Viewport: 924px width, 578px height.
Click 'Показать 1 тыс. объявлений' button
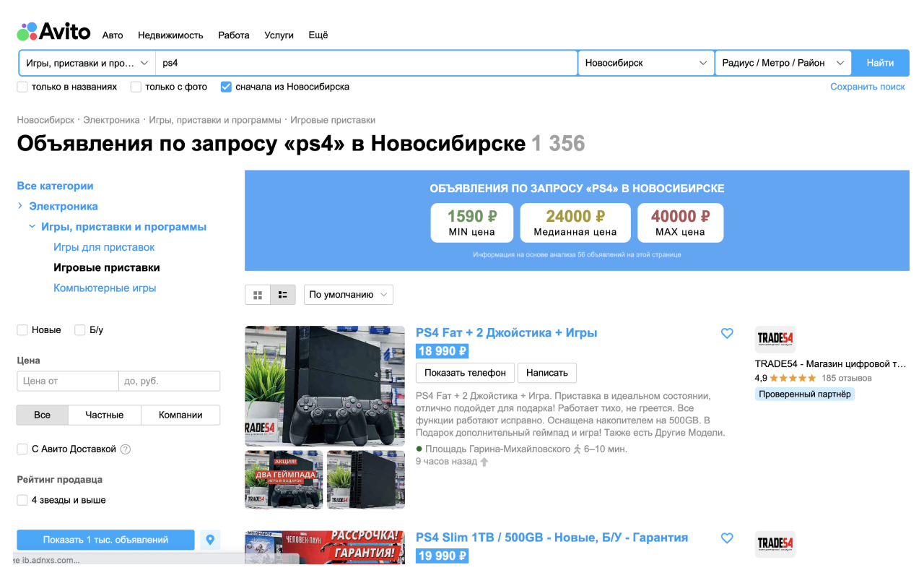(105, 540)
